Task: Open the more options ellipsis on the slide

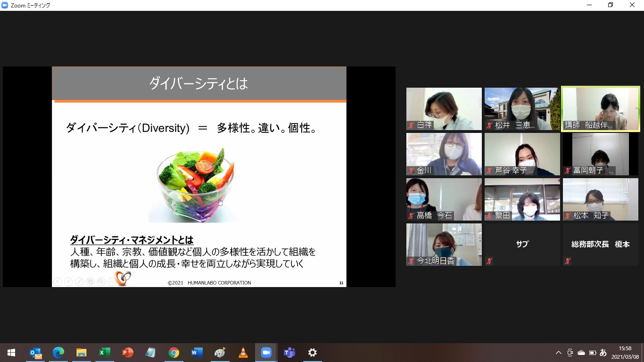Action: (x=111, y=282)
